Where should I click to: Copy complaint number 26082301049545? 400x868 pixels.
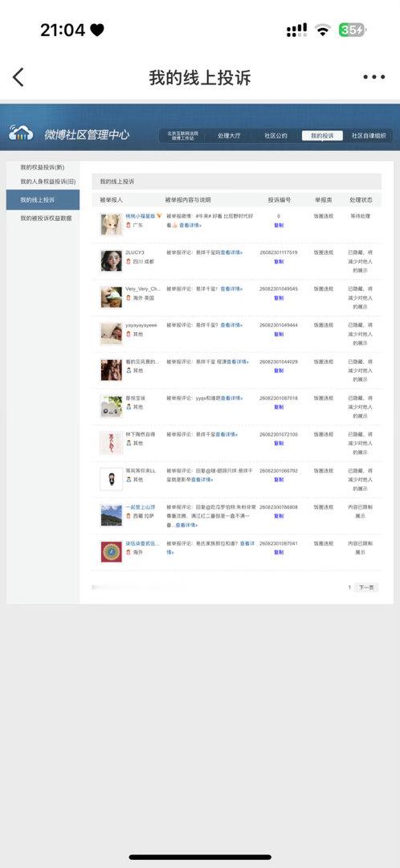tap(278, 298)
